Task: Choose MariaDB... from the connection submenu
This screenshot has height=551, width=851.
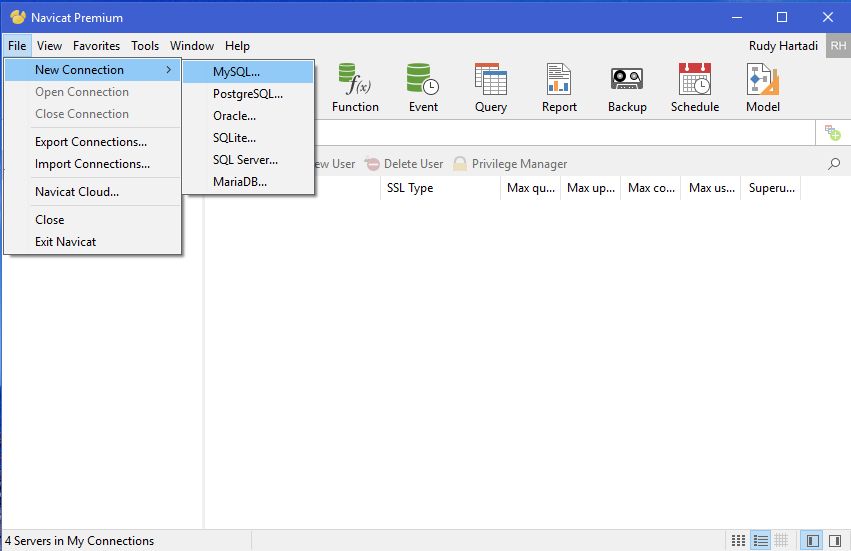Action: click(248, 182)
